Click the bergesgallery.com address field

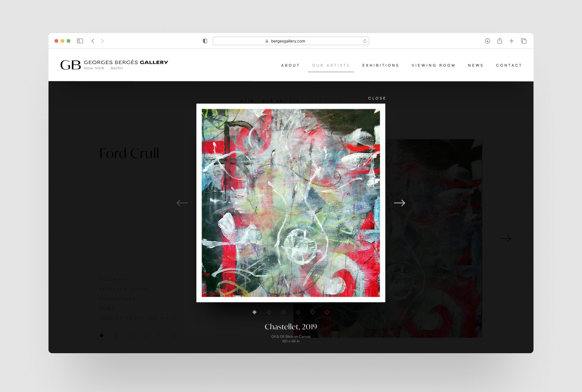point(291,41)
